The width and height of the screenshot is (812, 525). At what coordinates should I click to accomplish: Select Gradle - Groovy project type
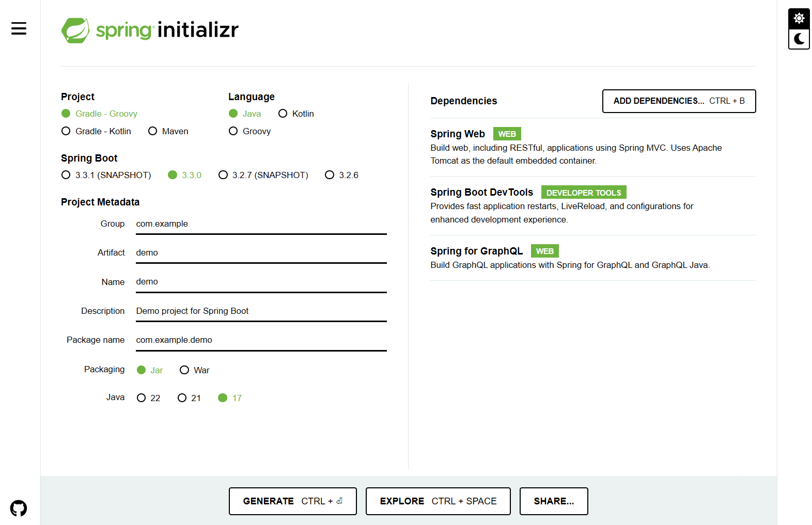[99, 114]
